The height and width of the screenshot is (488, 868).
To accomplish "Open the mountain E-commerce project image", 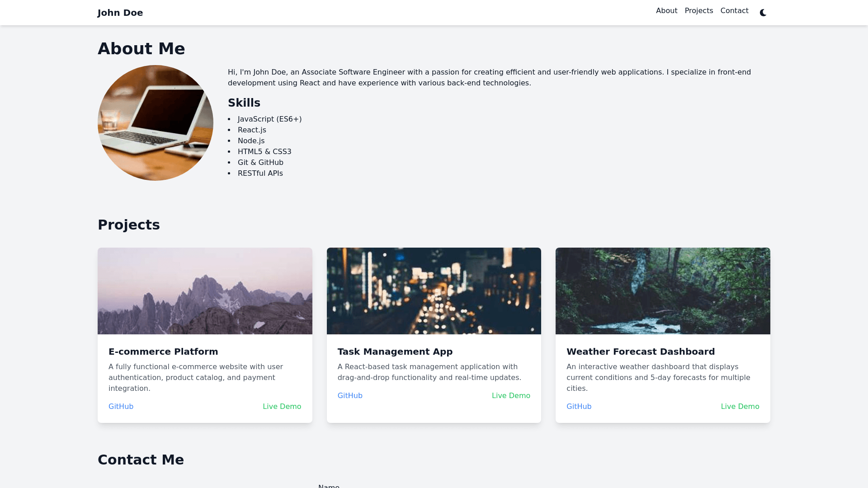I will [205, 291].
